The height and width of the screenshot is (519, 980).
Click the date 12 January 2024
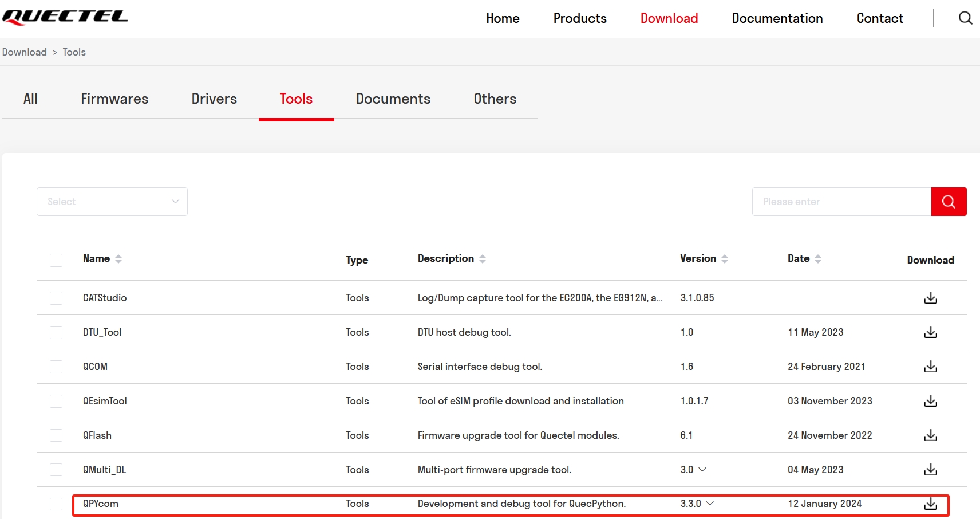(824, 504)
